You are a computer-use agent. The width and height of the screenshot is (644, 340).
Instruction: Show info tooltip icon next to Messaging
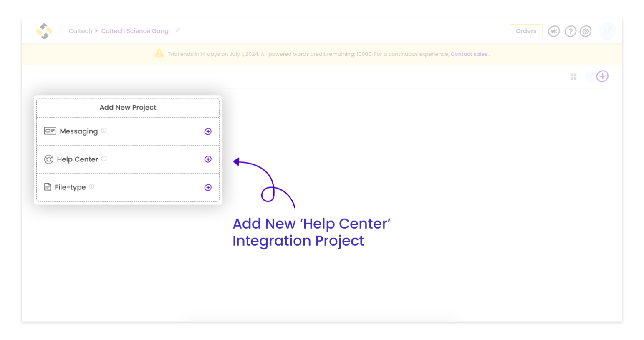[104, 131]
